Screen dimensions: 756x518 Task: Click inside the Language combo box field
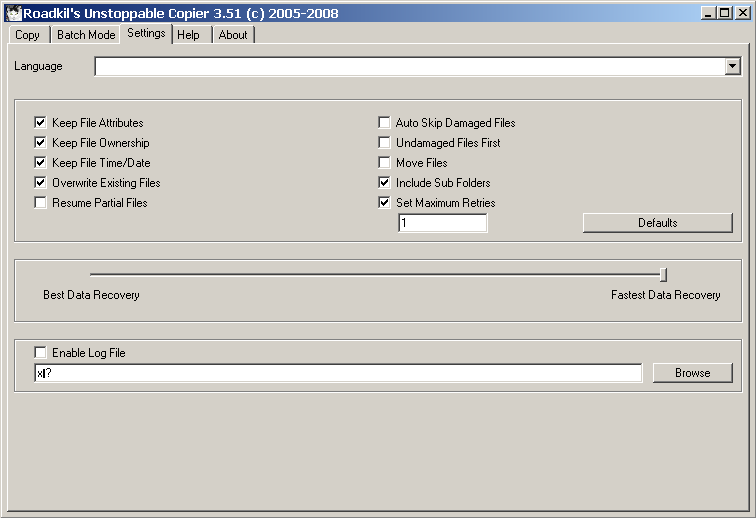[x=410, y=66]
